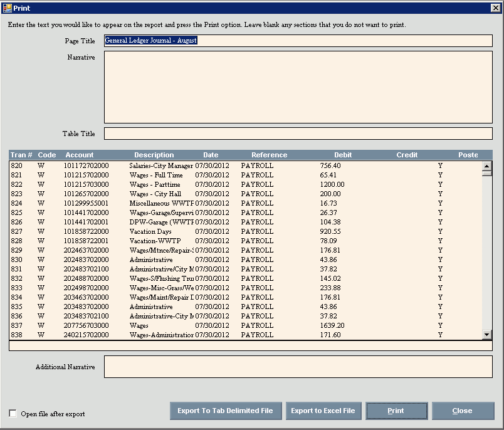Click the Print dialog title bar icon

[7, 8]
